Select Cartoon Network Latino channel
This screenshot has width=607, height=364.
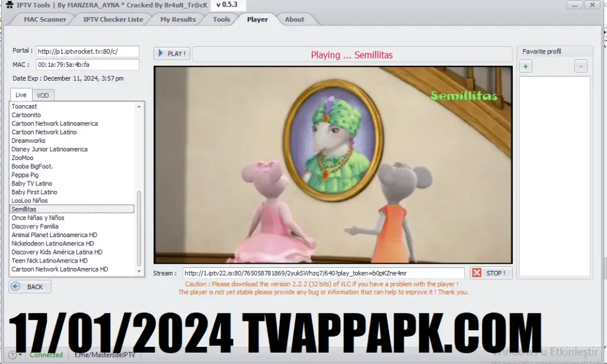(72, 132)
